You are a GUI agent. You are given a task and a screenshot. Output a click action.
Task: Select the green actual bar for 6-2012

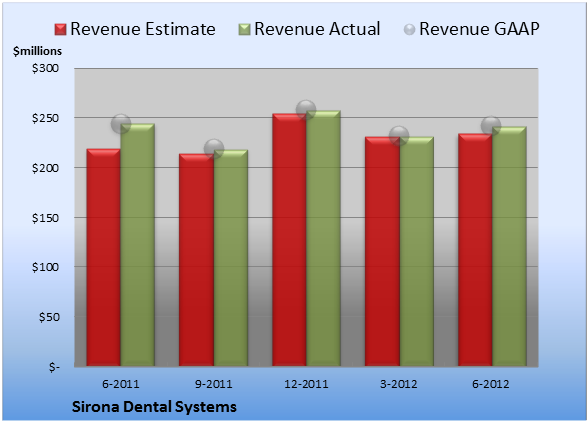pyautogui.click(x=509, y=246)
